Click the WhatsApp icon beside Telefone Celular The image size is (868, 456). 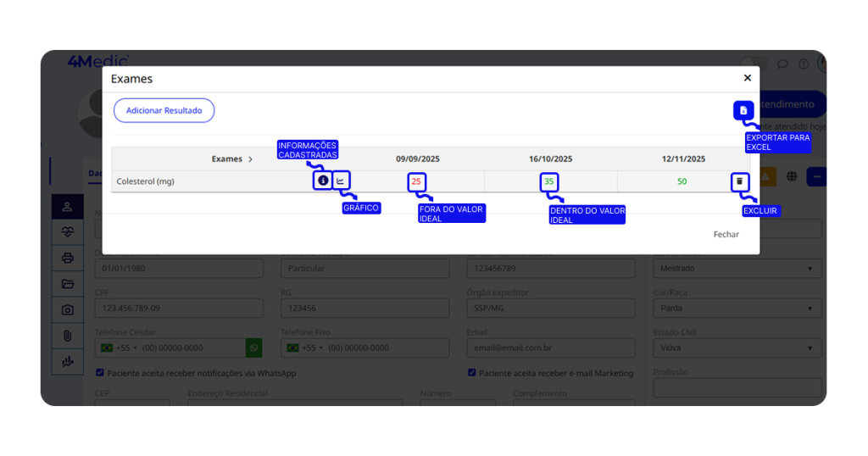[x=253, y=348]
